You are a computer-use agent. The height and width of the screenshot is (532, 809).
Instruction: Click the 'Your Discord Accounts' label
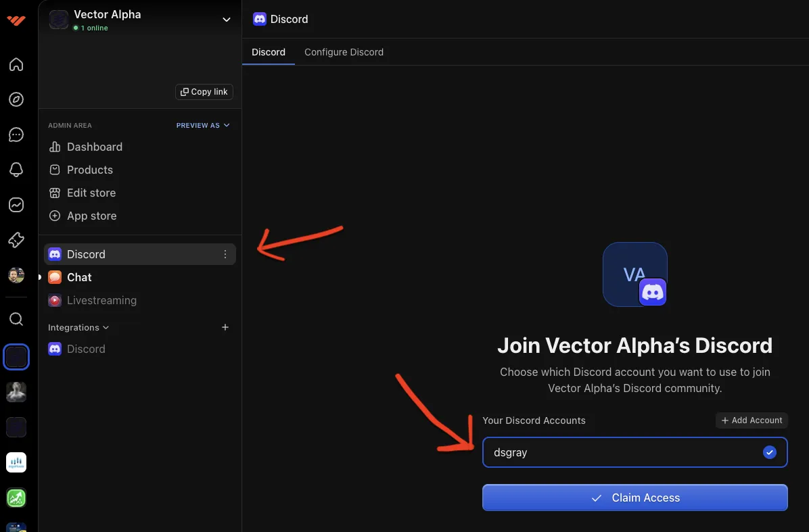pyautogui.click(x=534, y=420)
